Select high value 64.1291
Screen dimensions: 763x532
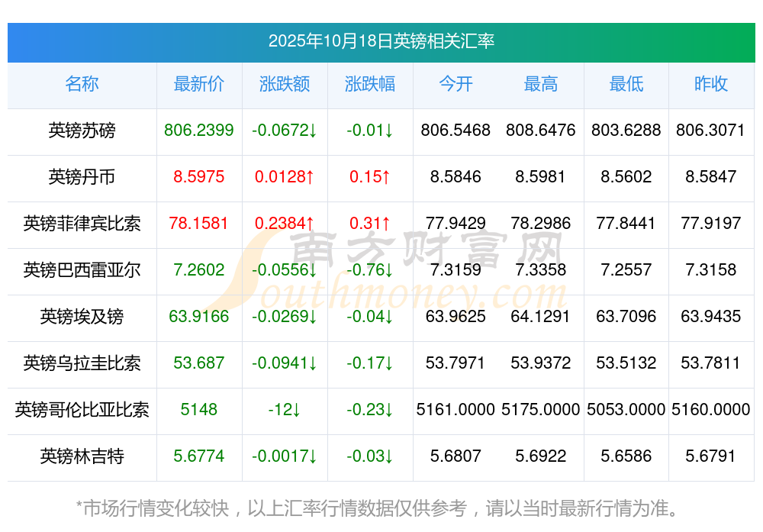coord(541,317)
